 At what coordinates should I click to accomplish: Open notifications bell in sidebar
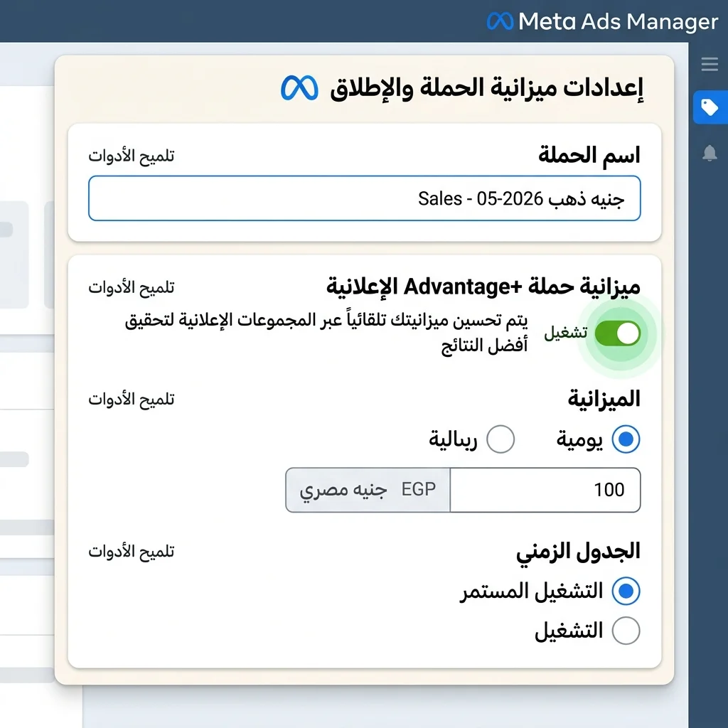click(710, 153)
